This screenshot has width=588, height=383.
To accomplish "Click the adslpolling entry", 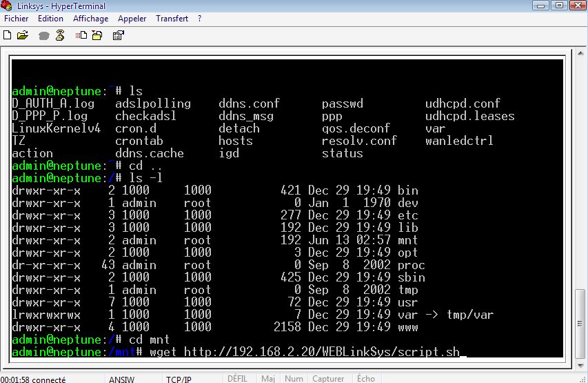I will [x=153, y=104].
